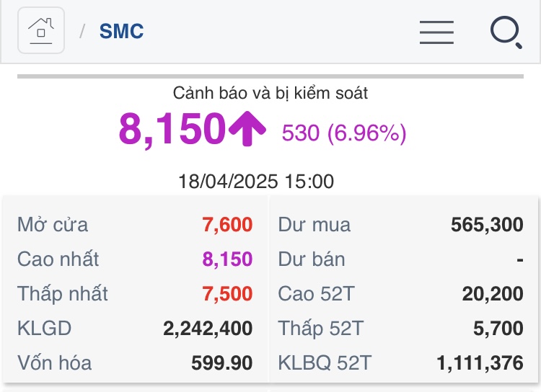Open the hamburger menu
The image size is (541, 392).
click(x=436, y=32)
